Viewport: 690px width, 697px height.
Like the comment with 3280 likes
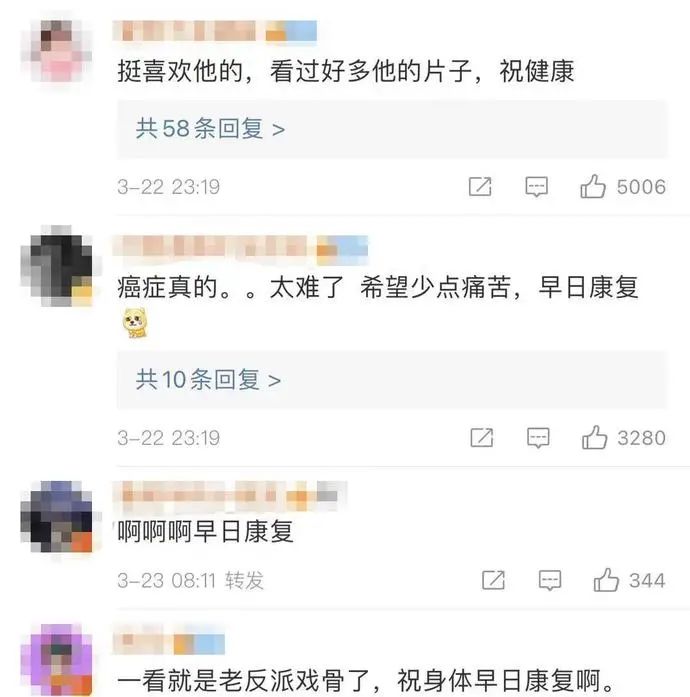click(594, 437)
